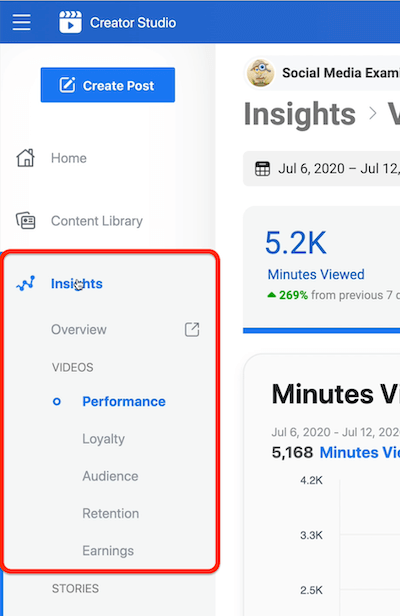Open Overview via external link icon
400x616 pixels.
point(192,330)
